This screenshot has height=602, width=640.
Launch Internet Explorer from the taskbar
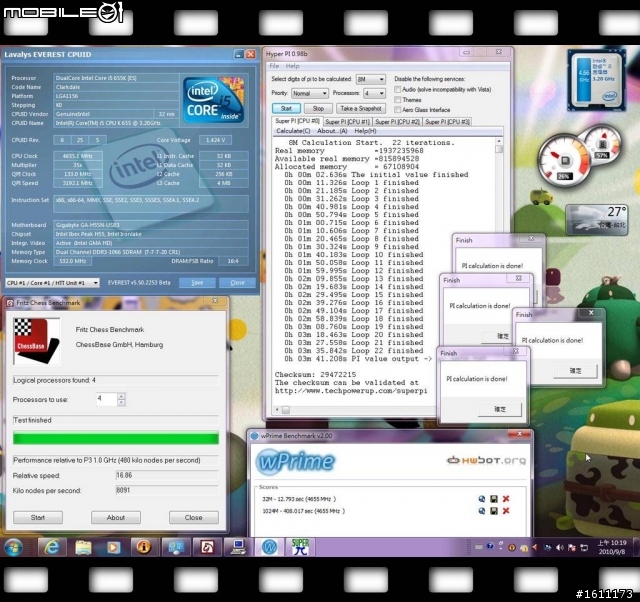click(x=52, y=547)
